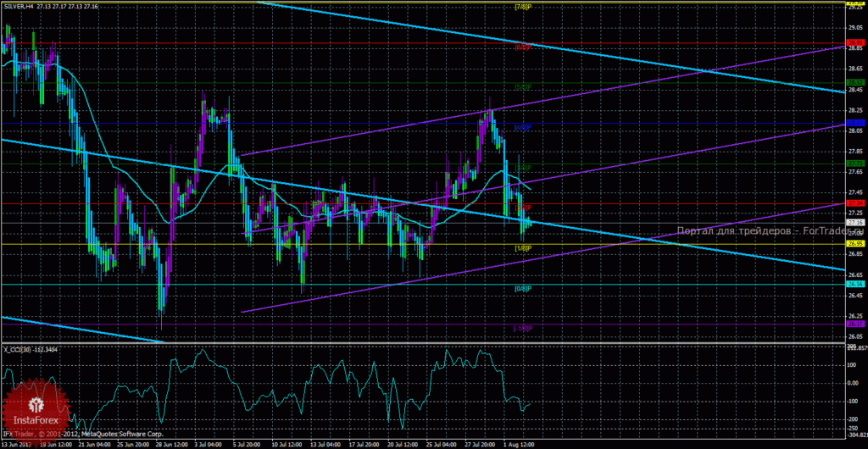Click the green 27.73 price tag
This screenshot has height=449, width=868.
854,164
